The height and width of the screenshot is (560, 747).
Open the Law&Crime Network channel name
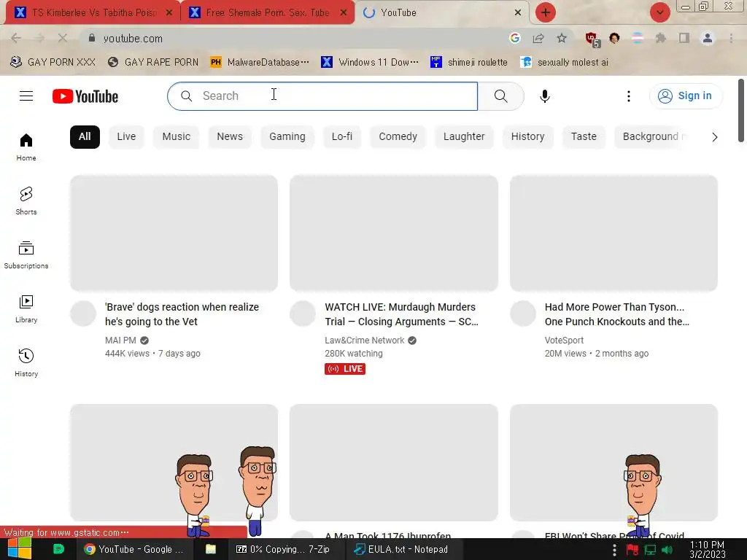click(x=365, y=341)
